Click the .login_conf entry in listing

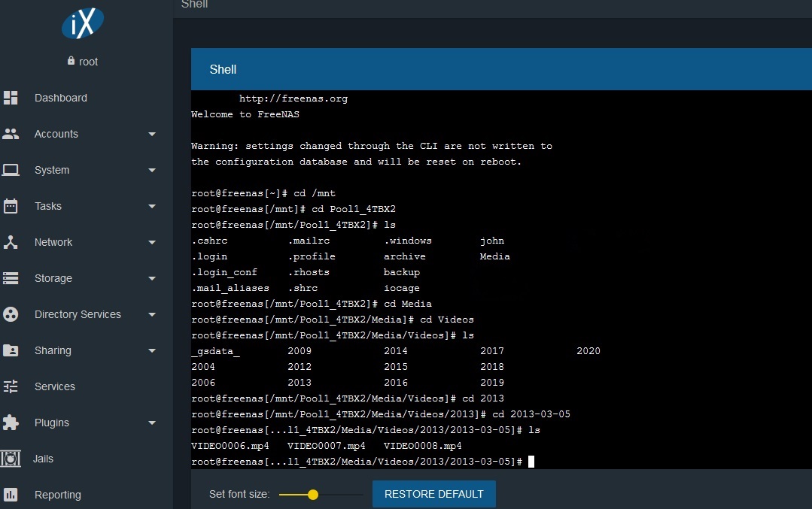(x=224, y=272)
